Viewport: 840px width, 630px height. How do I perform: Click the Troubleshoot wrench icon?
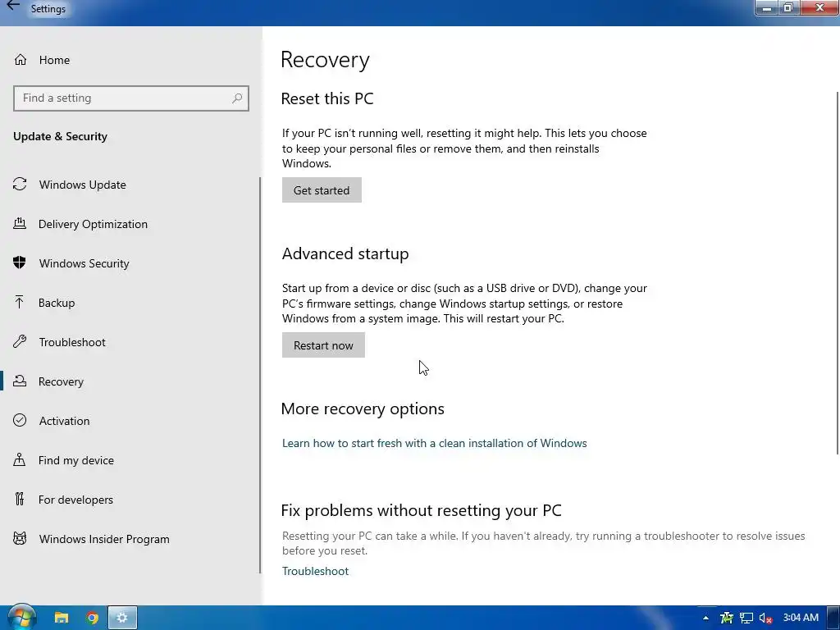click(x=20, y=342)
